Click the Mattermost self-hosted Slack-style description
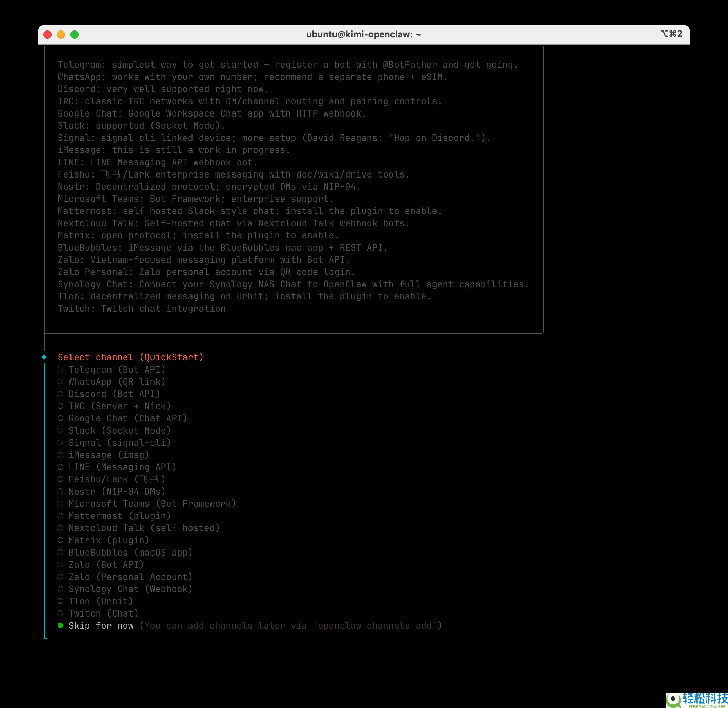Viewport: 728px width, 708px height. 249,211
